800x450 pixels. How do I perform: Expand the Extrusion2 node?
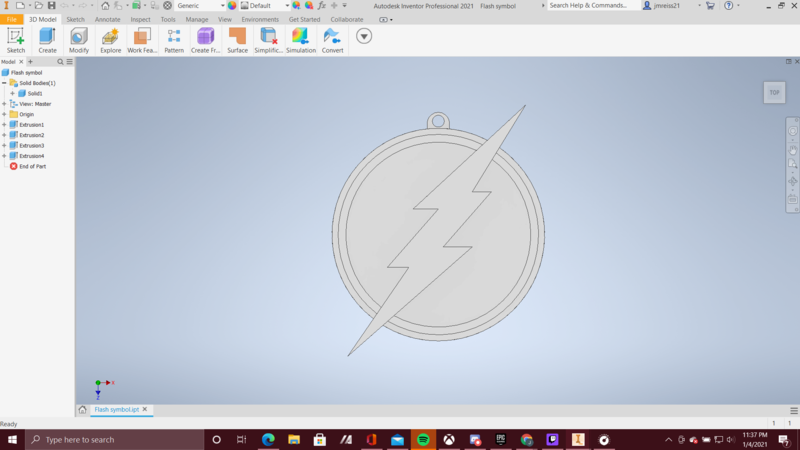tap(4, 135)
